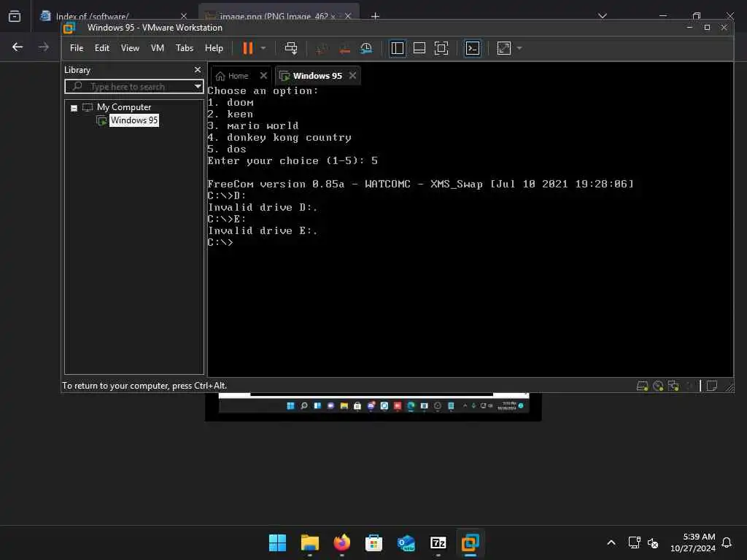Go forward in the browser window
This screenshot has width=747, height=560.
[x=43, y=47]
